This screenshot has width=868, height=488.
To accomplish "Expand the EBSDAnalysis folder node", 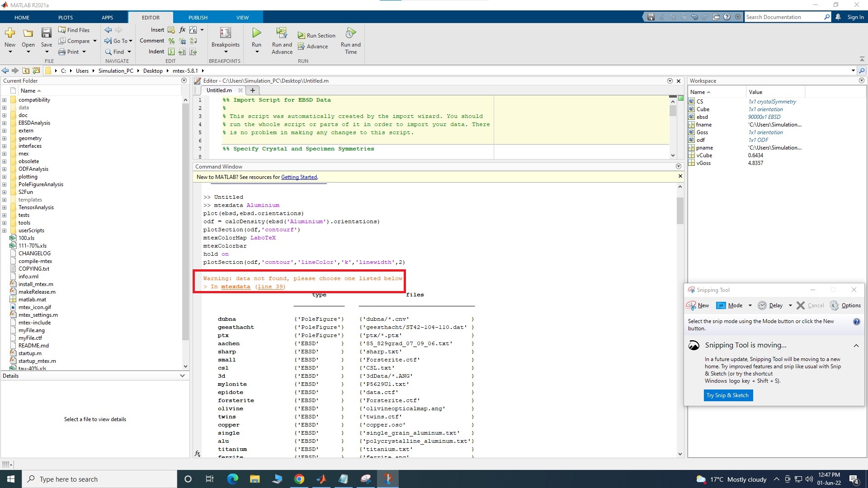I will pyautogui.click(x=4, y=123).
